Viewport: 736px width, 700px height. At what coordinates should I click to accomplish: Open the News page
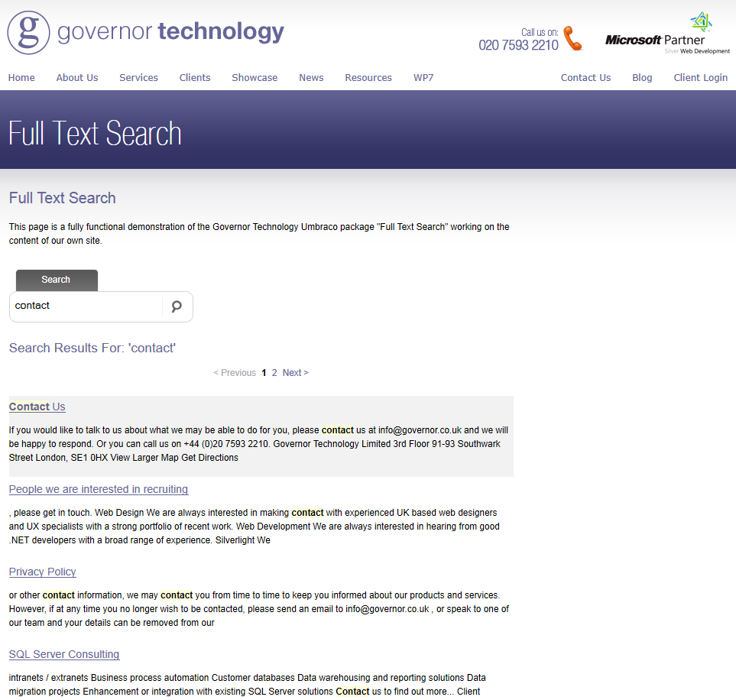click(311, 77)
